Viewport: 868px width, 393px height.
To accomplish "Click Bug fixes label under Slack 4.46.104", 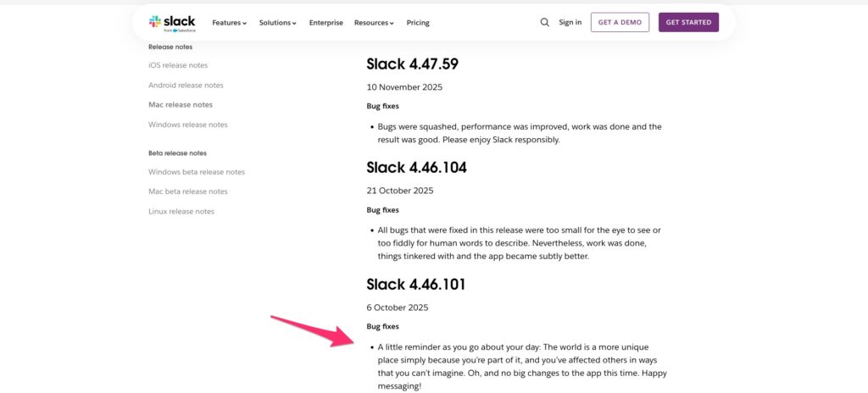I will pyautogui.click(x=382, y=210).
